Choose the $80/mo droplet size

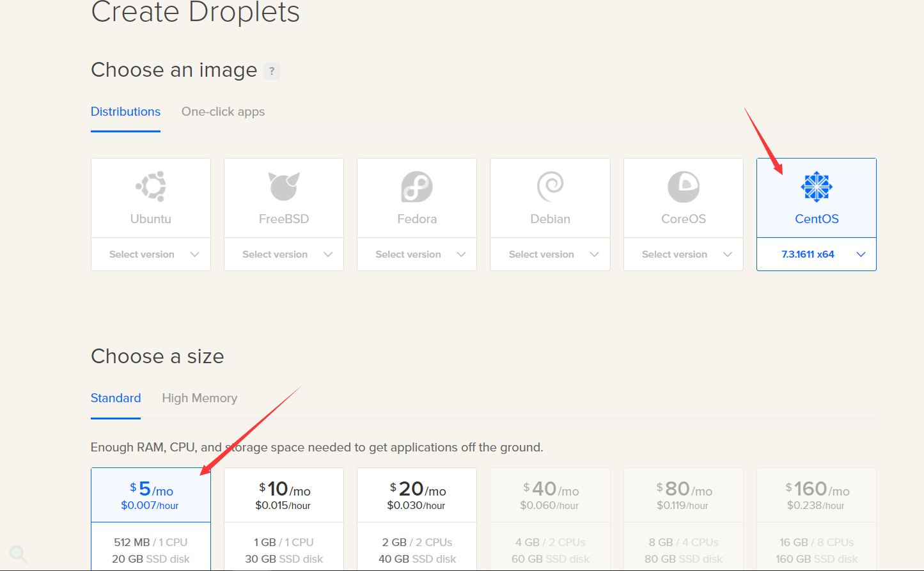[684, 519]
